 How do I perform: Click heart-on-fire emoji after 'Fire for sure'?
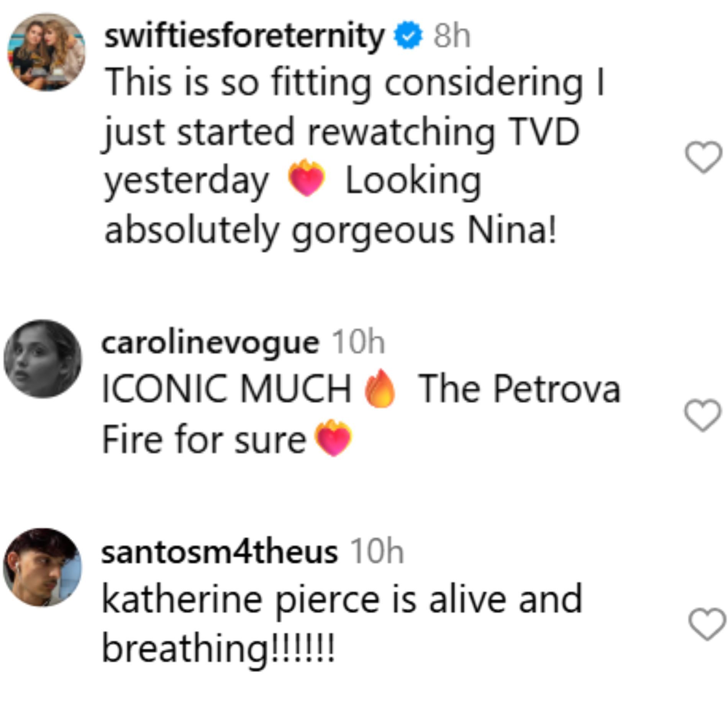pos(333,438)
